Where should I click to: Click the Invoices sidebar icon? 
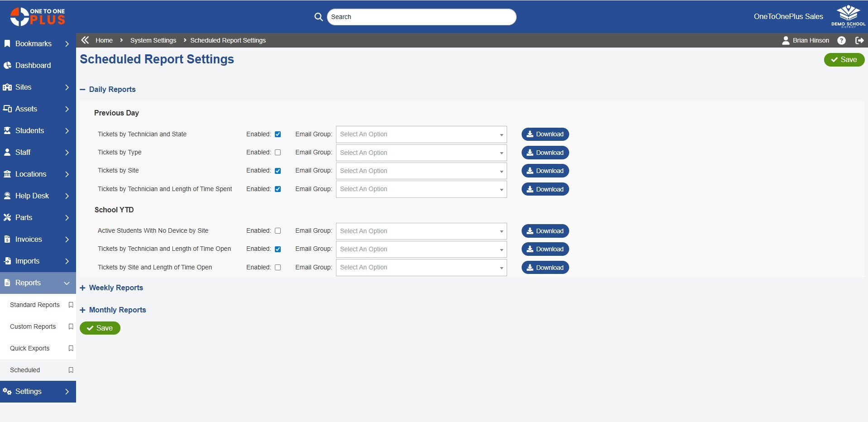tap(7, 239)
